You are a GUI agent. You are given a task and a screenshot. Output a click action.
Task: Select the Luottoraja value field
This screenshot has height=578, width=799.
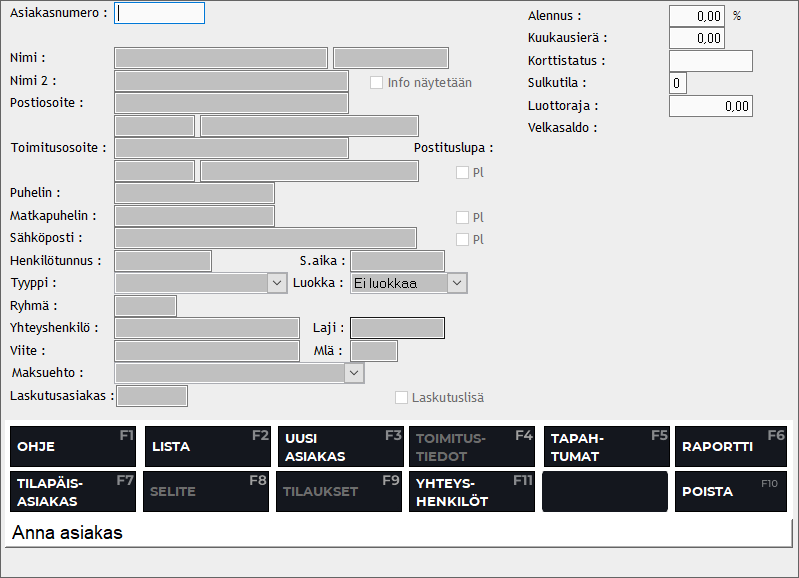coord(710,106)
